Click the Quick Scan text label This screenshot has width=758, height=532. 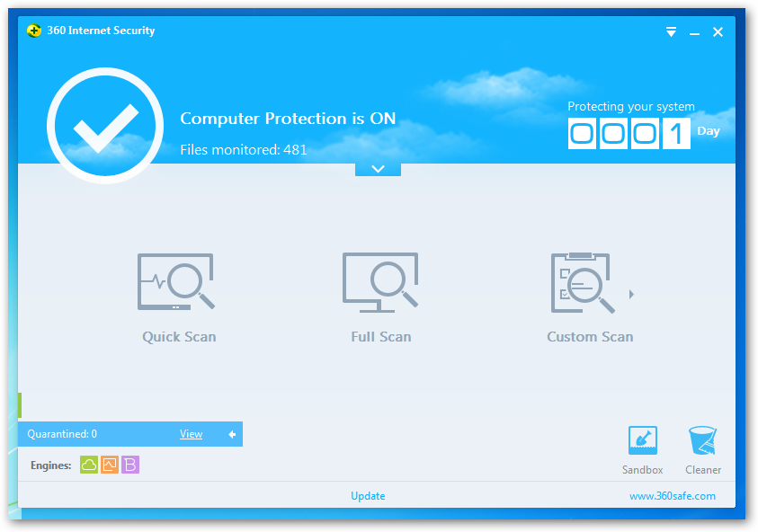(179, 337)
